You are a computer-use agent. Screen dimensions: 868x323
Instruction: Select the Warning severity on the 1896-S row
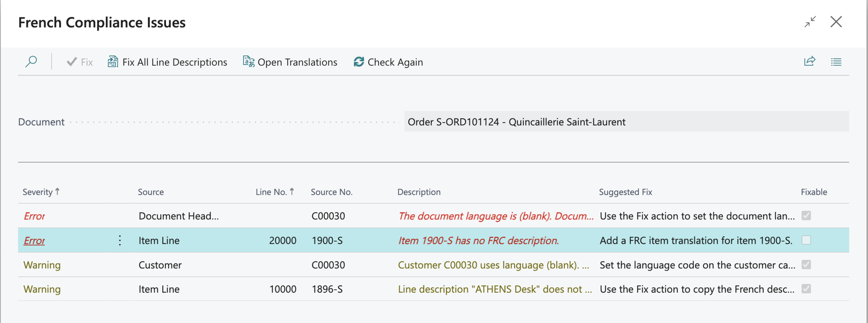(x=42, y=289)
